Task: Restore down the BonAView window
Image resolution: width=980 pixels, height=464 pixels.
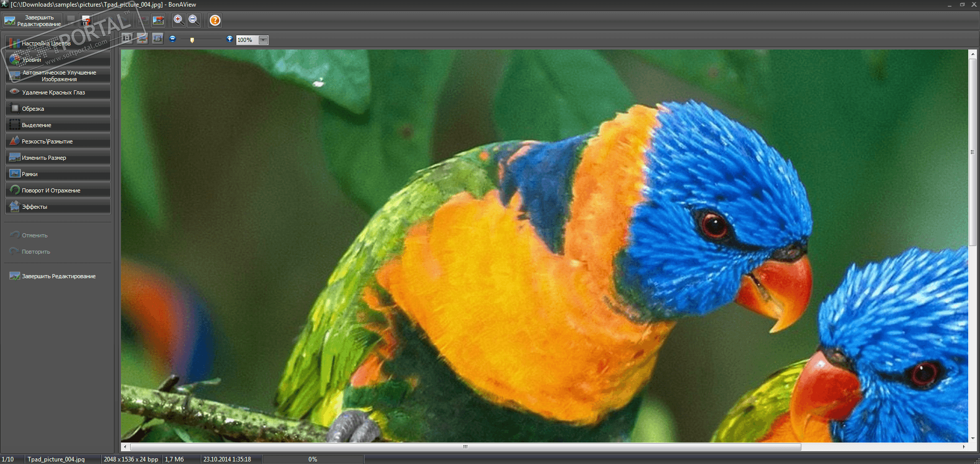Action: pos(962,5)
